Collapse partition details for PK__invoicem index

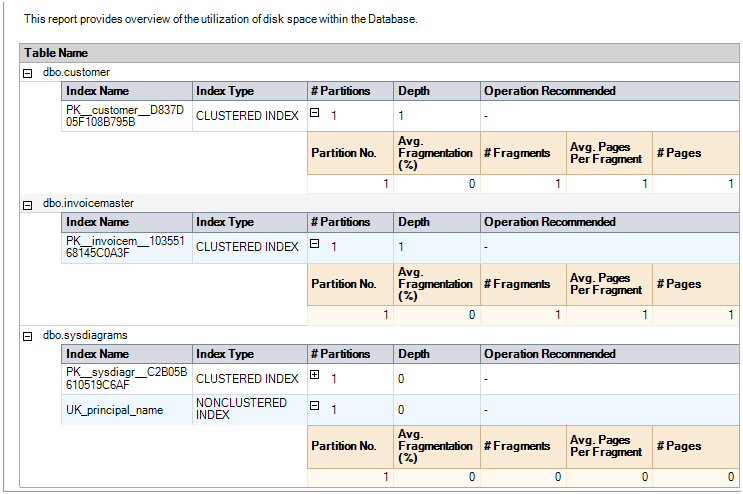pyautogui.click(x=314, y=244)
